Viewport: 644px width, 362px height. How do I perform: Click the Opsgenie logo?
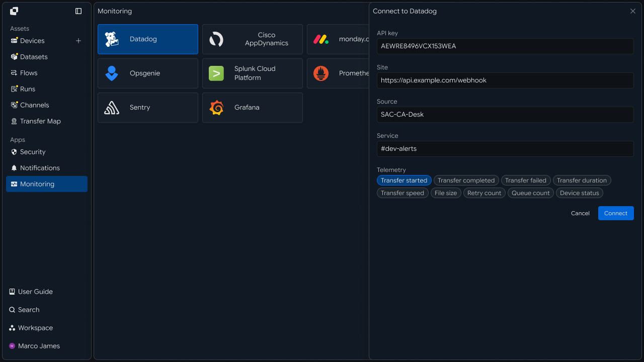pos(112,73)
